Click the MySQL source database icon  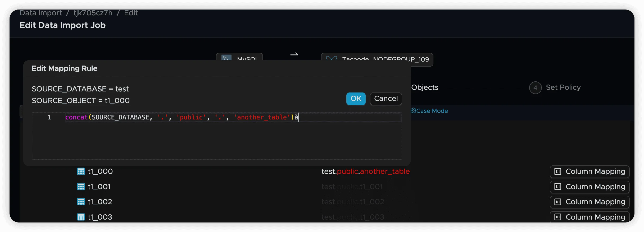226,58
